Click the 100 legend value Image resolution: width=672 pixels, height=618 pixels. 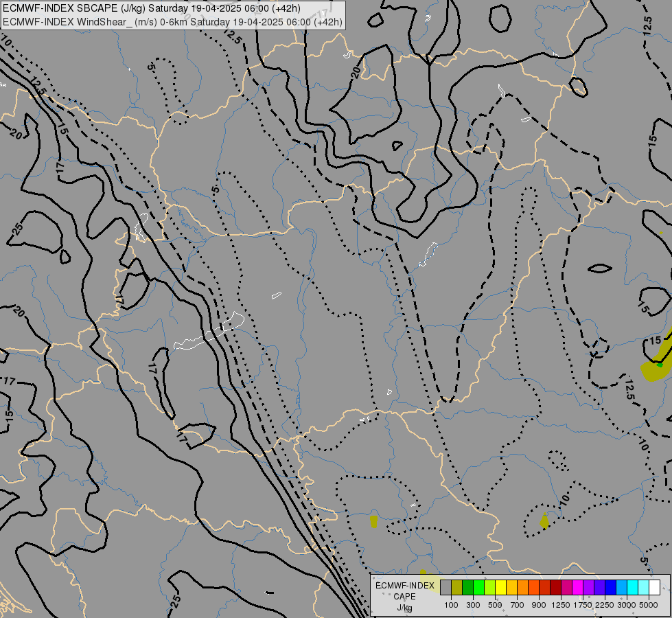451,605
